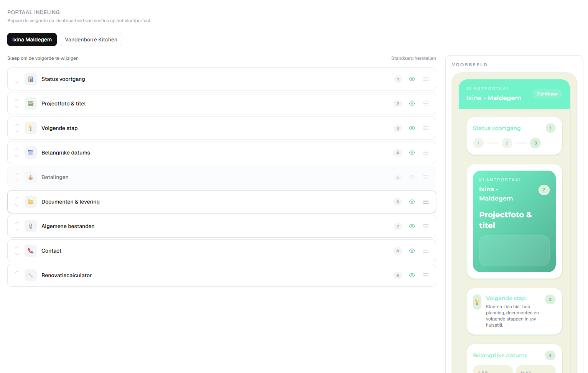The image size is (588, 373).
Task: Select the Ixina Maldegem tab
Action: [32, 39]
